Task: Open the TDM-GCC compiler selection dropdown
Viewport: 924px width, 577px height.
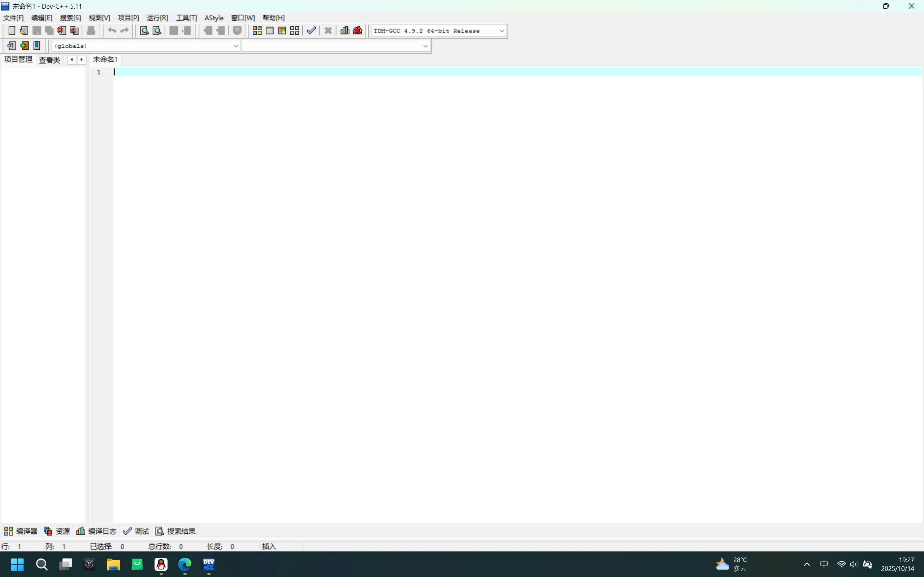Action: pyautogui.click(x=502, y=31)
